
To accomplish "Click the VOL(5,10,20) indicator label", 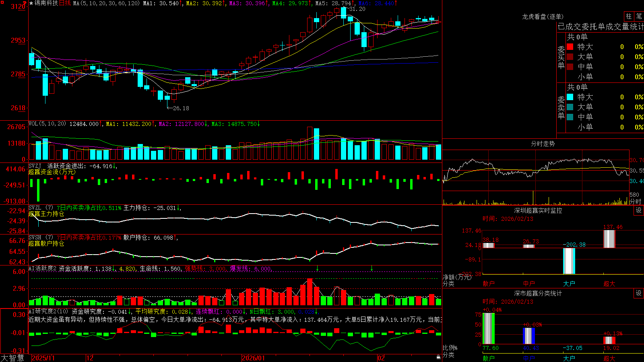I will 47,124.
